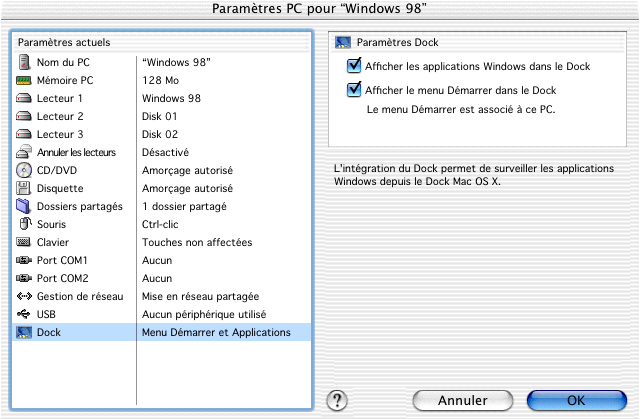Select the CD/DVD disc icon
Viewport: 640px width, 420px height.
pos(24,170)
